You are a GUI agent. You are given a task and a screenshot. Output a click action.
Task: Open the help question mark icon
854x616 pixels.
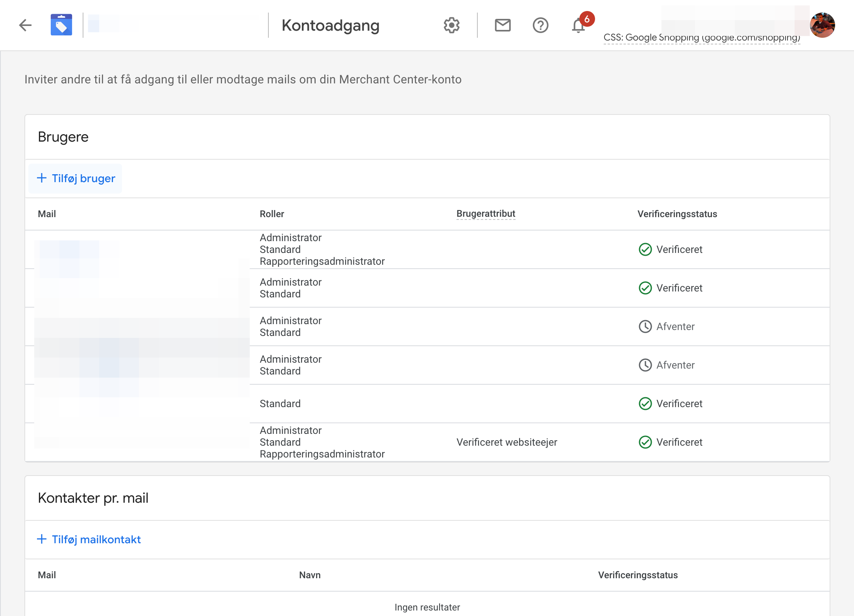(540, 25)
